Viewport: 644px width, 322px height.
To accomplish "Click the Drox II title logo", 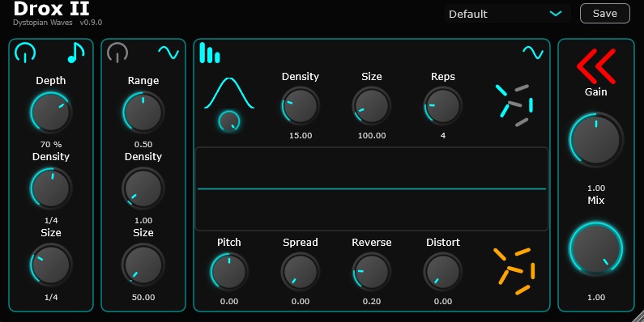I will 51,8.
